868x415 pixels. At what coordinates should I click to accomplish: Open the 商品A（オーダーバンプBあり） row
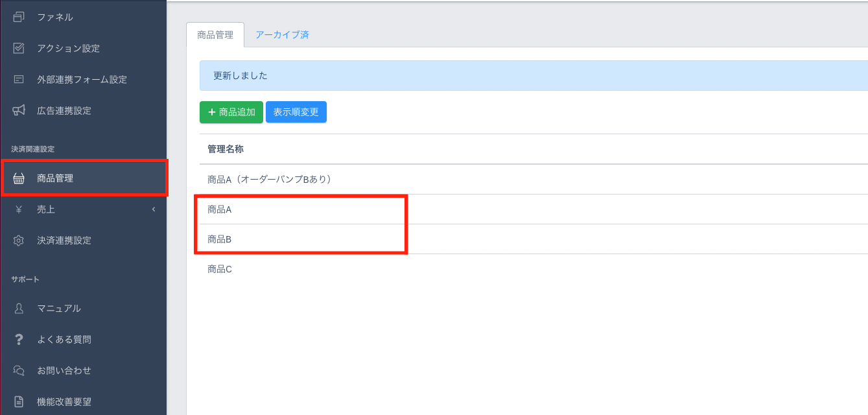pos(270,179)
